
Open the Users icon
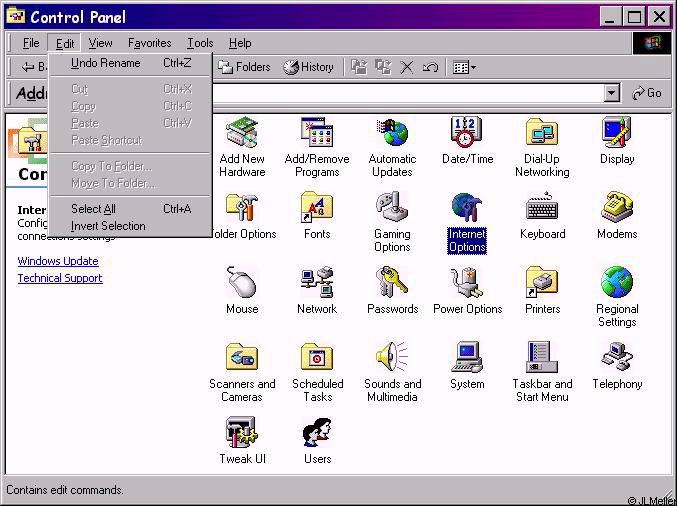(x=317, y=432)
